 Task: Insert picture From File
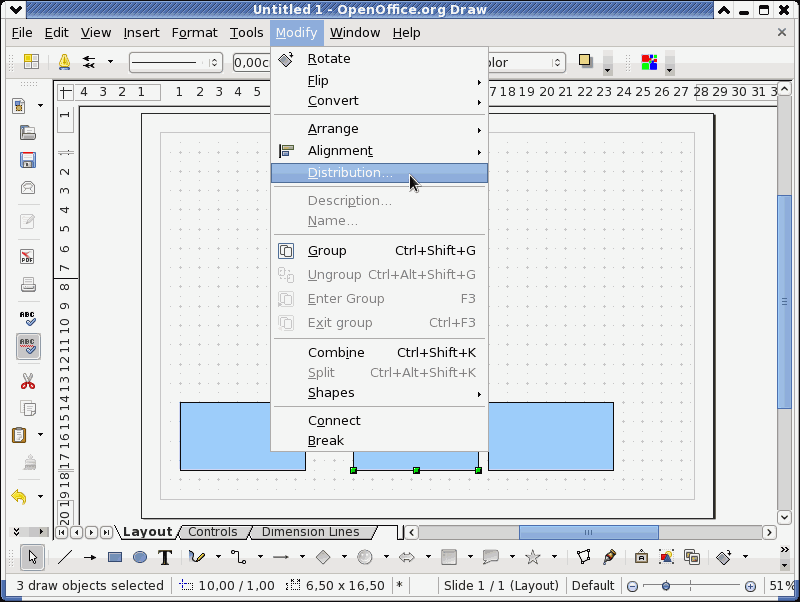(x=666, y=557)
